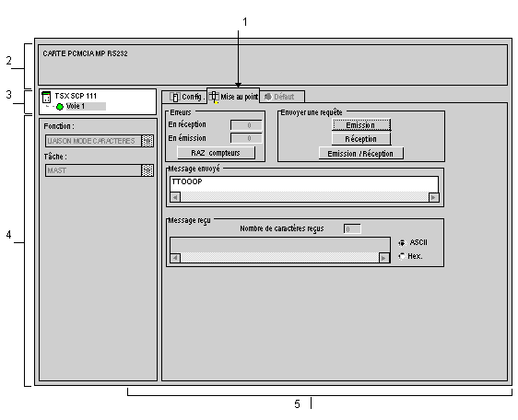The image size is (518, 420).
Task: Select Voie 1 in the module tree
Action: pos(76,106)
